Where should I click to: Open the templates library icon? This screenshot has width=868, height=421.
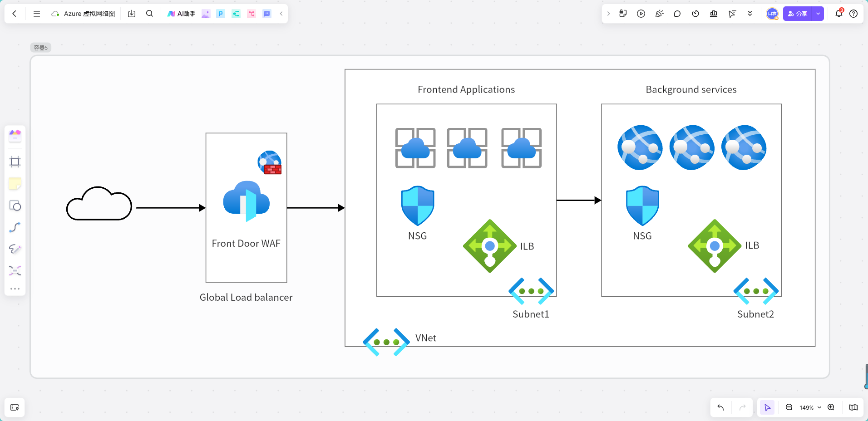click(x=15, y=136)
